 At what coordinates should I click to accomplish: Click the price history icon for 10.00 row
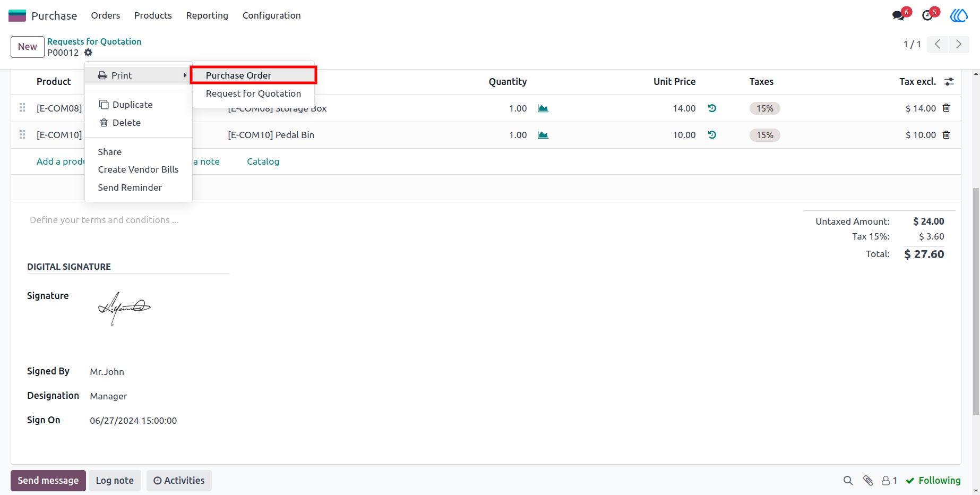click(x=712, y=135)
